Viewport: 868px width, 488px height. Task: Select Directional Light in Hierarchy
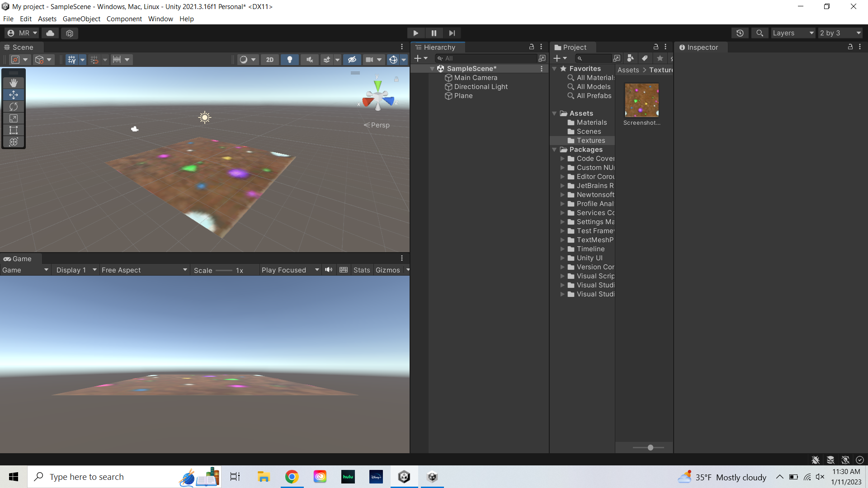tap(481, 87)
